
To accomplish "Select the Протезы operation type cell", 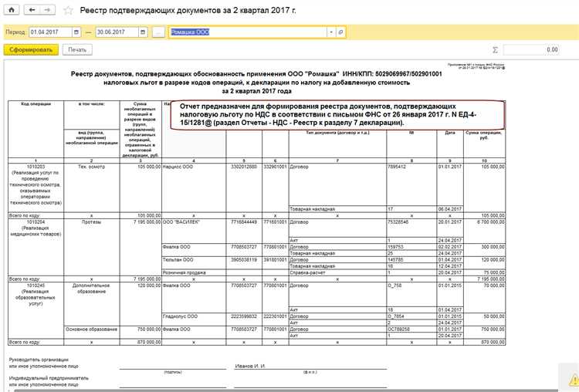I will click(x=92, y=247).
